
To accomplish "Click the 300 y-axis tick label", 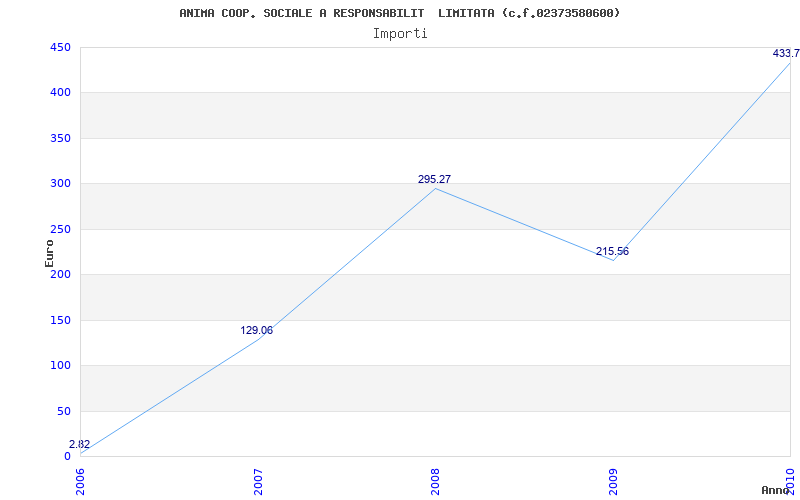I will [x=60, y=184].
